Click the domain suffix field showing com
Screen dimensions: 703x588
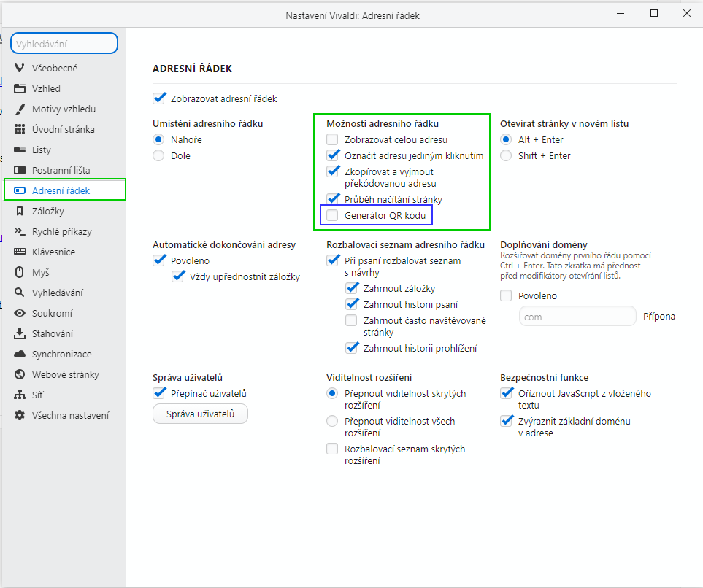(577, 317)
